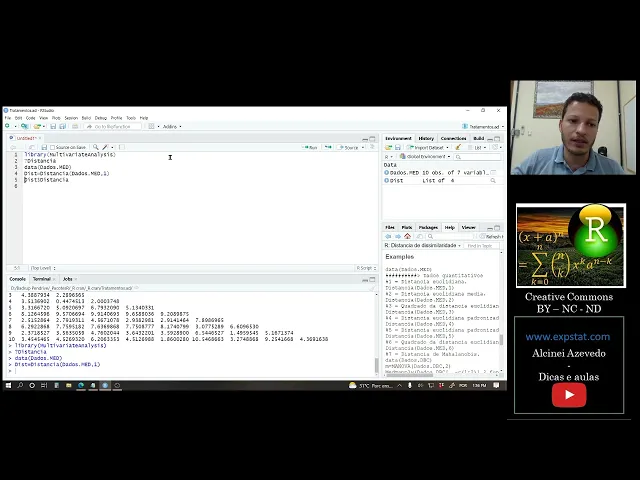This screenshot has height=480, width=640.
Task: Switch to the Environment tab
Action: pos(398,138)
